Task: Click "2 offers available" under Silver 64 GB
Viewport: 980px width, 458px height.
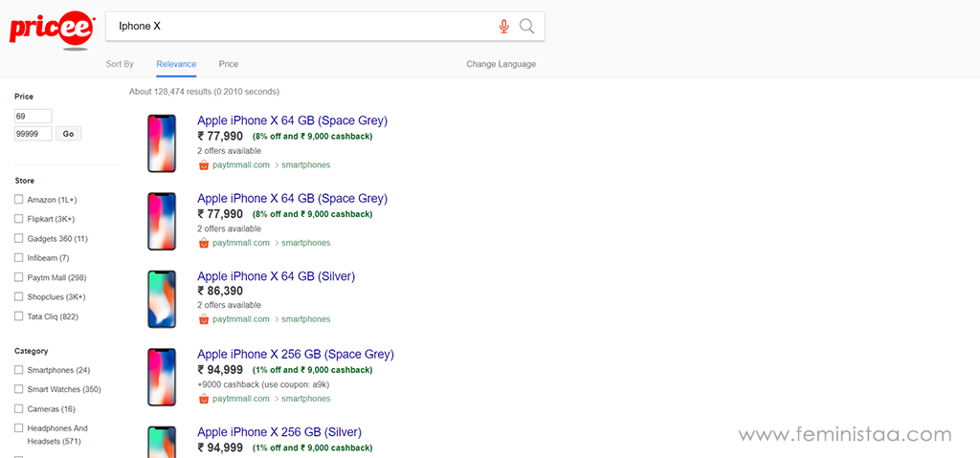Action: tap(230, 306)
